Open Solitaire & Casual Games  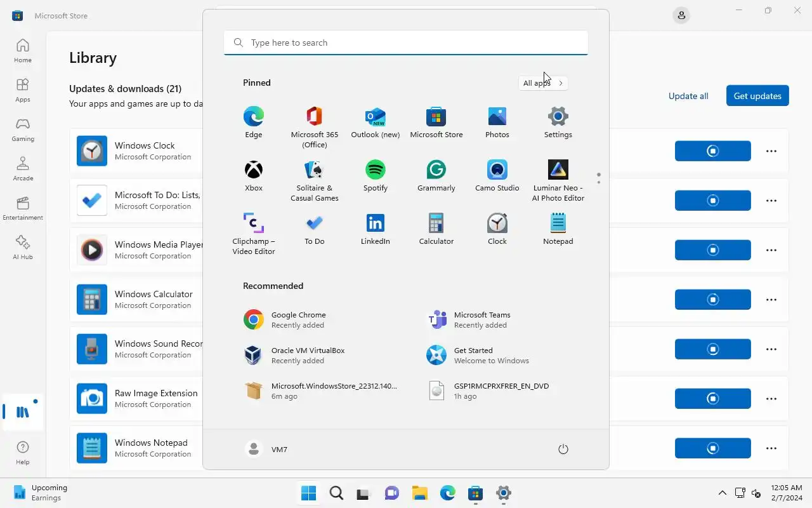tap(315, 181)
